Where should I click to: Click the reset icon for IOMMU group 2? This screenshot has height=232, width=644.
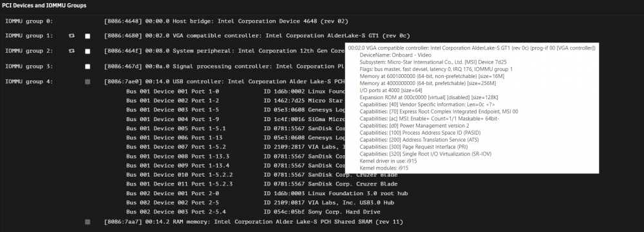(x=72, y=52)
